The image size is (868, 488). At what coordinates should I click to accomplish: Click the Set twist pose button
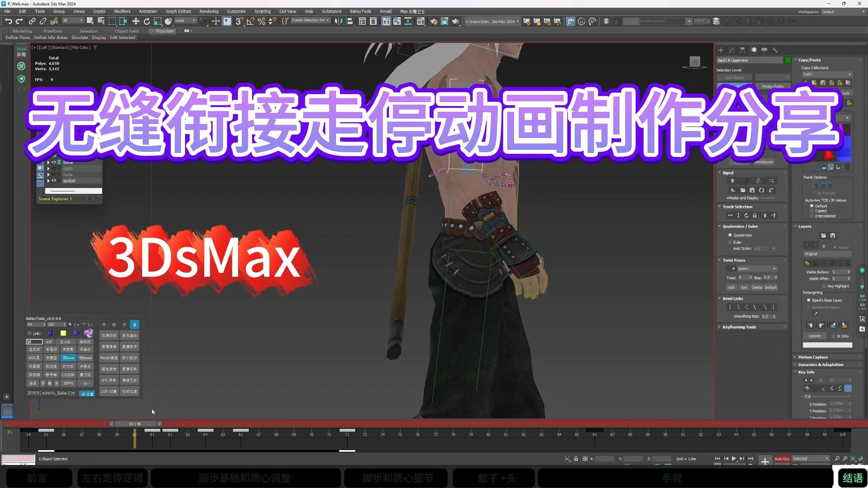(x=744, y=287)
